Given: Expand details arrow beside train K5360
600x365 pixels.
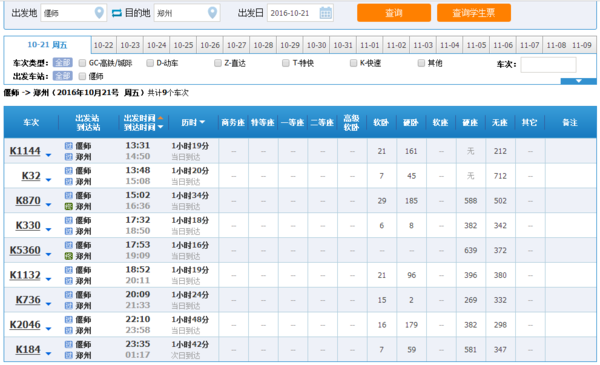Looking at the screenshot, I should point(48,254).
